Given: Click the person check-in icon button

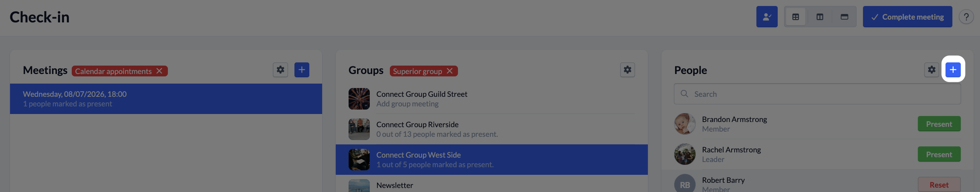Looking at the screenshot, I should click(767, 17).
